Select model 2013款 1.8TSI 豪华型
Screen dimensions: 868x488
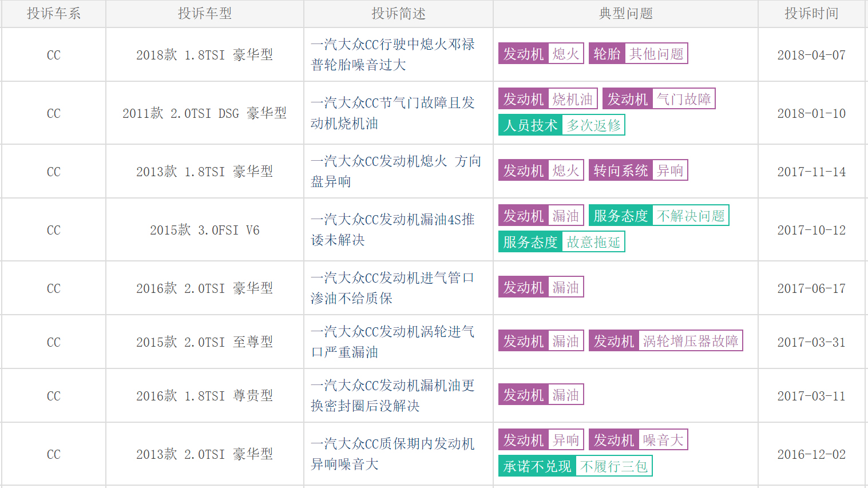204,172
